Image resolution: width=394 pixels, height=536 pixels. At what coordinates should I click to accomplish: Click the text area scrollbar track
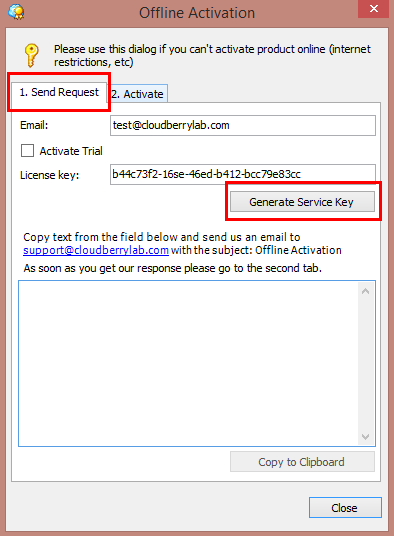[x=365, y=364]
